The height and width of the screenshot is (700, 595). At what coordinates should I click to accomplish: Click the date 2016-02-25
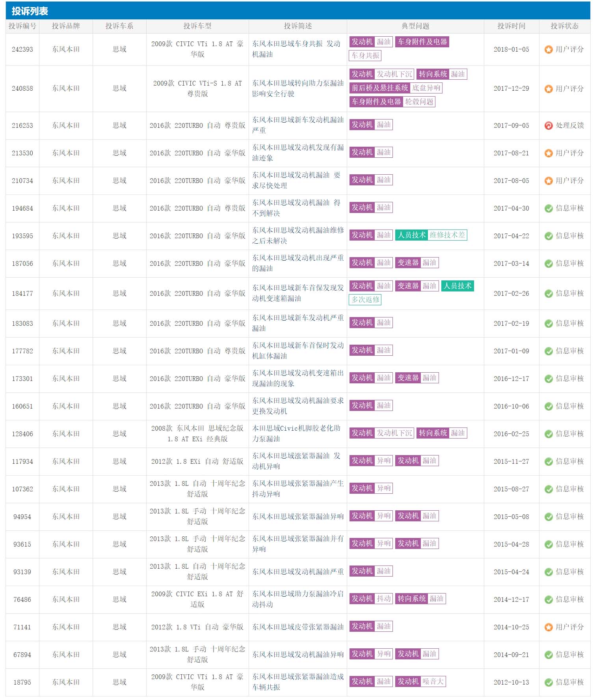click(x=511, y=434)
